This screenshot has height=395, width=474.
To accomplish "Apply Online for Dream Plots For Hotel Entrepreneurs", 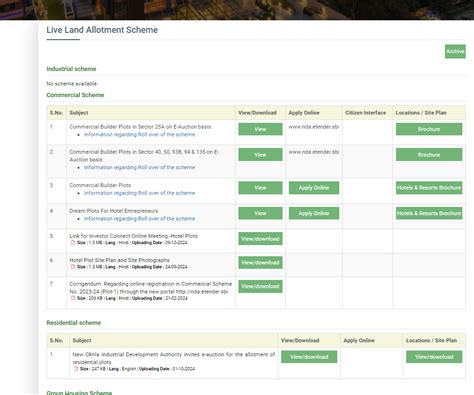I will pos(314,213).
